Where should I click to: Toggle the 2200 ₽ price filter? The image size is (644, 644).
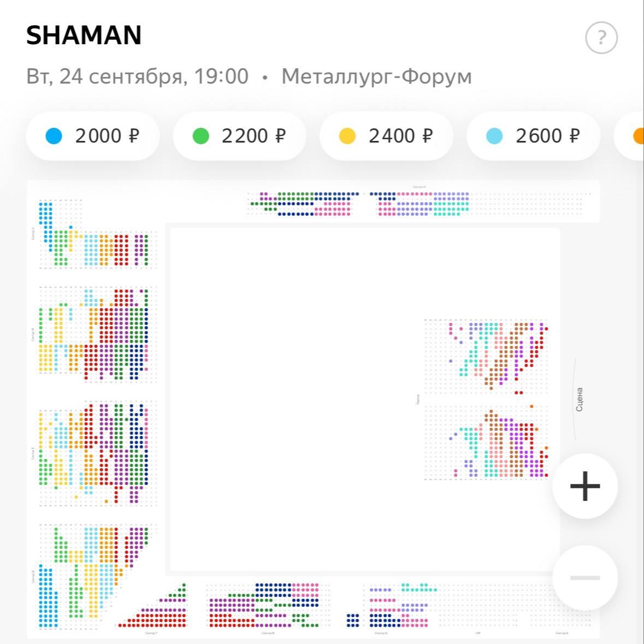[x=239, y=136]
